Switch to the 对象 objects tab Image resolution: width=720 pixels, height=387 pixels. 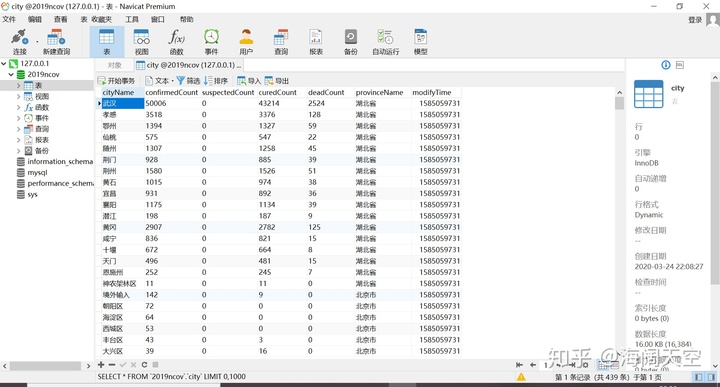point(114,65)
